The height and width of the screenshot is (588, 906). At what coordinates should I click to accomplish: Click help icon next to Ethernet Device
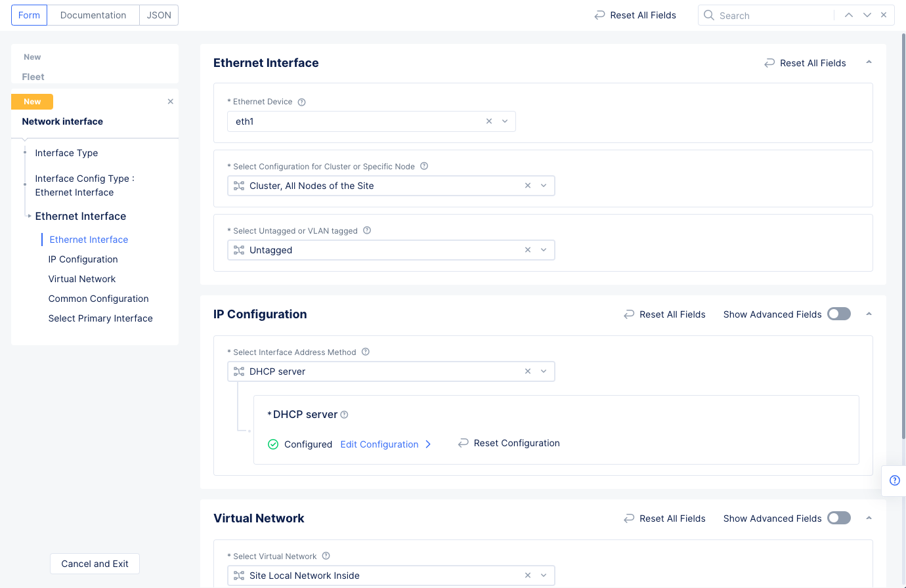(x=302, y=102)
